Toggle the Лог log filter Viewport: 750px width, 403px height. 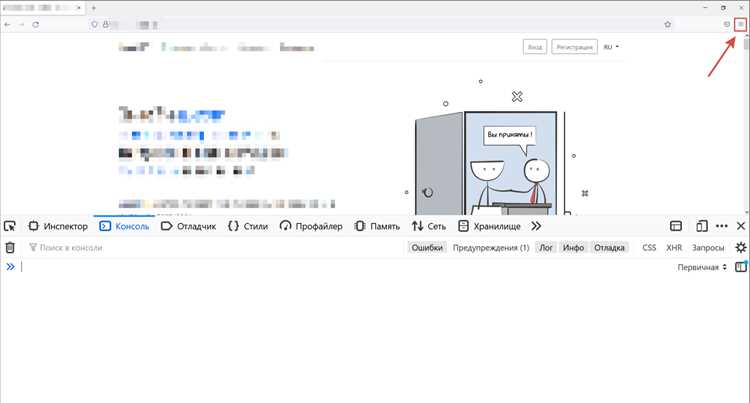point(546,248)
